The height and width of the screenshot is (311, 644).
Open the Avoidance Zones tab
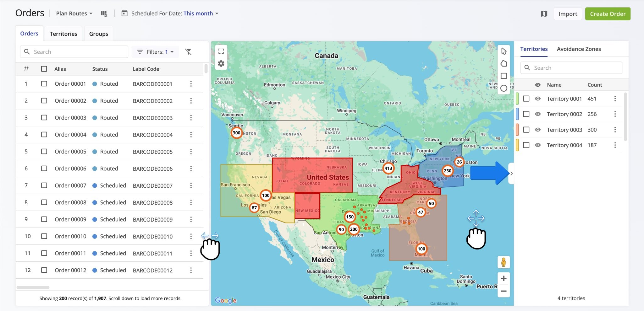tap(579, 49)
